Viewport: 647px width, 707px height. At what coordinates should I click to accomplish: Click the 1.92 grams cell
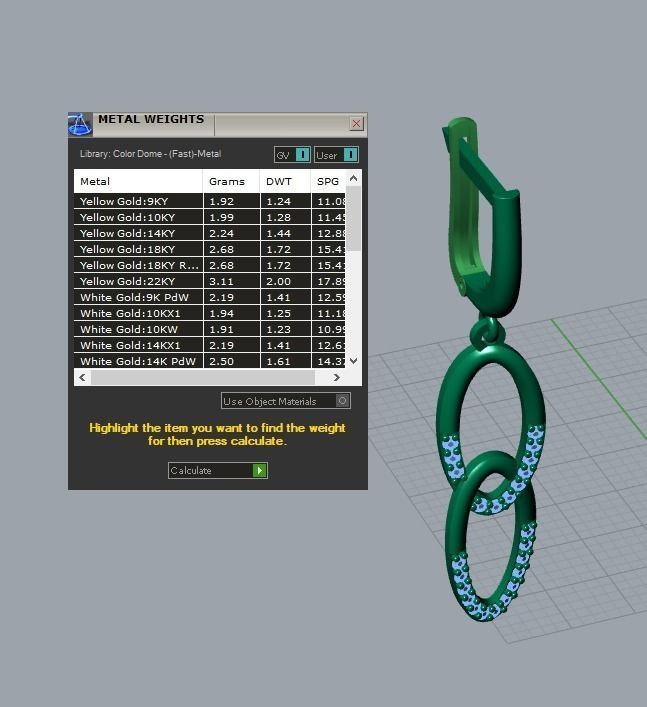(x=231, y=201)
